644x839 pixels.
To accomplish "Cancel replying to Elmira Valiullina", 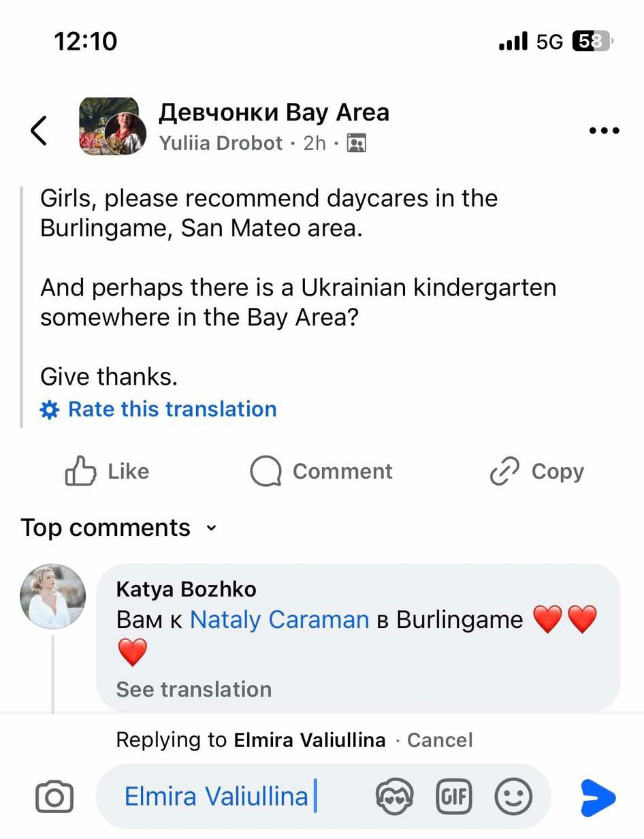I will click(x=439, y=740).
